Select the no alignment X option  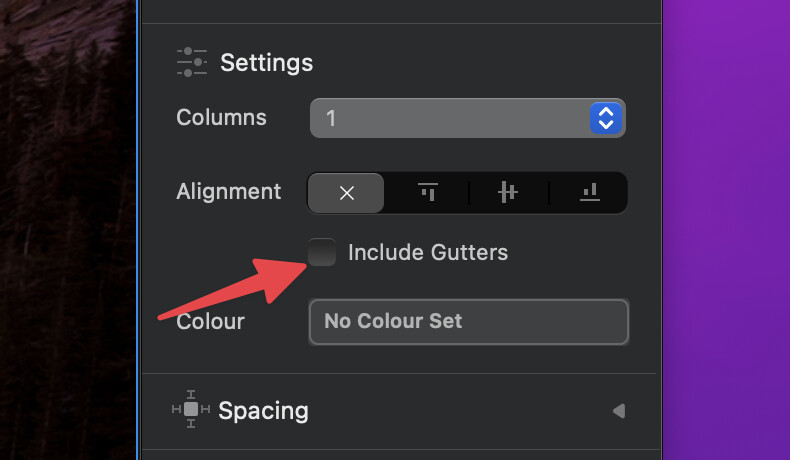coord(346,193)
